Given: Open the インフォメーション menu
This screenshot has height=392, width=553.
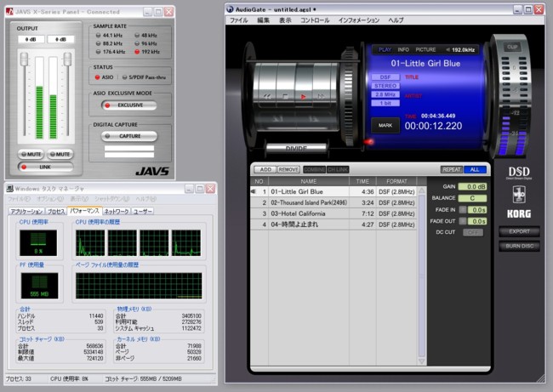Looking at the screenshot, I should tap(359, 20).
